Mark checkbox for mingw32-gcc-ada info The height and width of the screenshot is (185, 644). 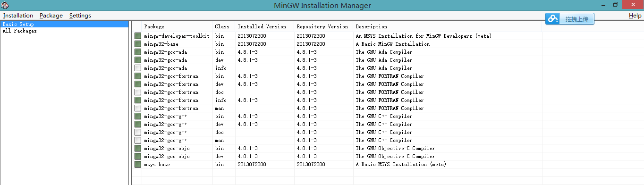[x=137, y=68]
